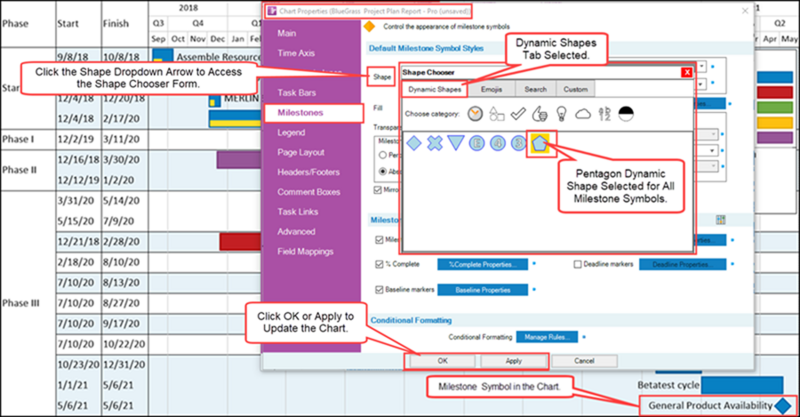The height and width of the screenshot is (417, 800).
Task: Click the grid icon beside Milestone section header
Action: click(720, 220)
